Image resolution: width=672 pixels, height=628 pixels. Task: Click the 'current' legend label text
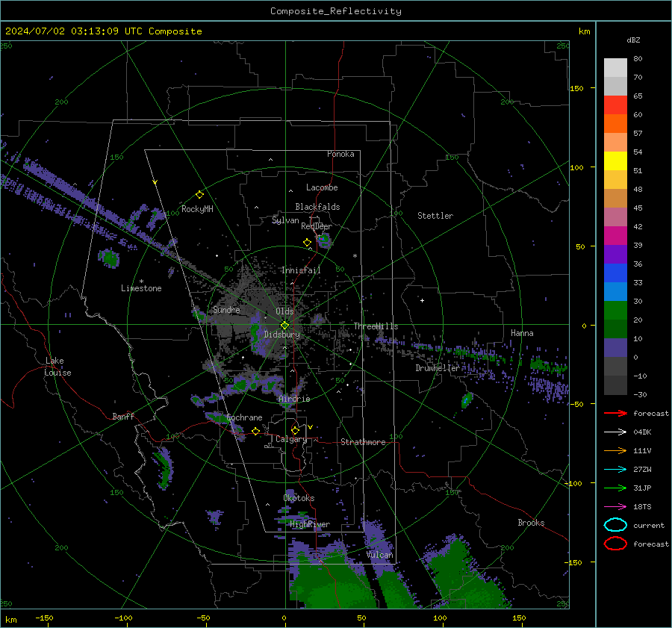coord(648,525)
